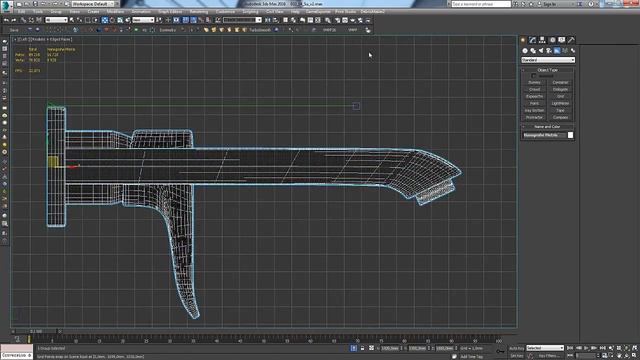Screen dimensions: 640x360
Task: Select the Systems category icon
Action: click(x=573, y=51)
